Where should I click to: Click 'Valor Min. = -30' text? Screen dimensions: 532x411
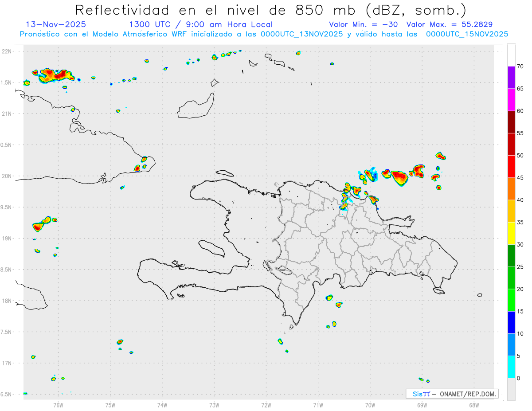tap(364, 24)
